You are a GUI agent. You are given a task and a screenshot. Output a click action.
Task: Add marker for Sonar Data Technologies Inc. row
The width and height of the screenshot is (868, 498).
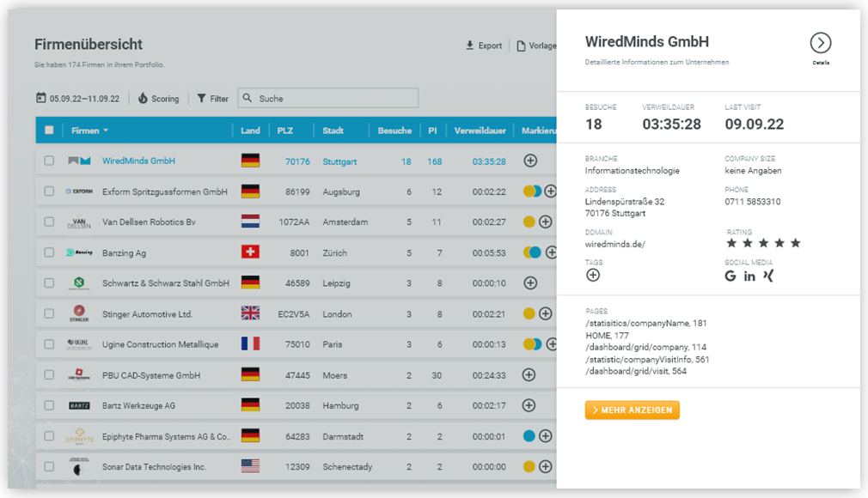(x=545, y=466)
